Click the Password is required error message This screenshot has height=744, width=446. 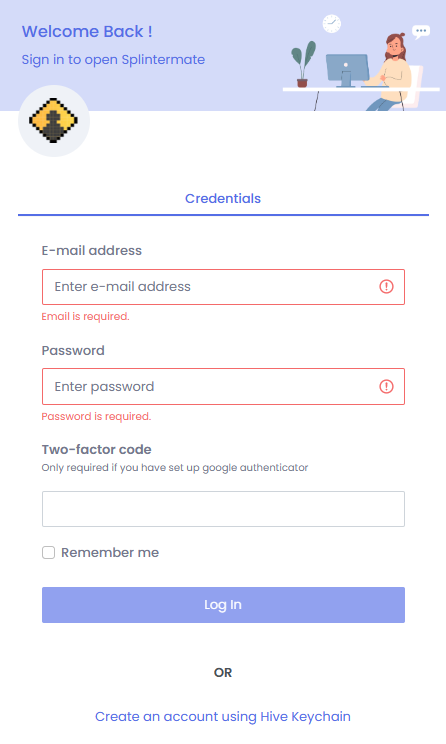coord(96,417)
